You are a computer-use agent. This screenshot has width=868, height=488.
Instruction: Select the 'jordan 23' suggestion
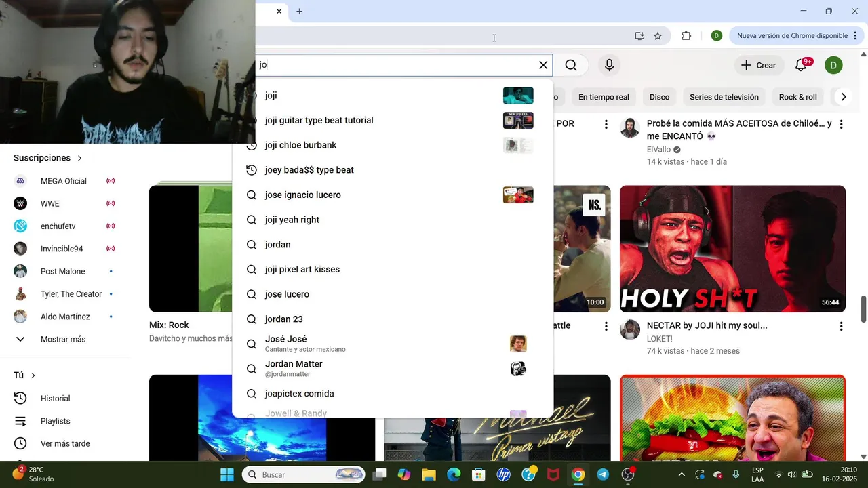coord(393,319)
